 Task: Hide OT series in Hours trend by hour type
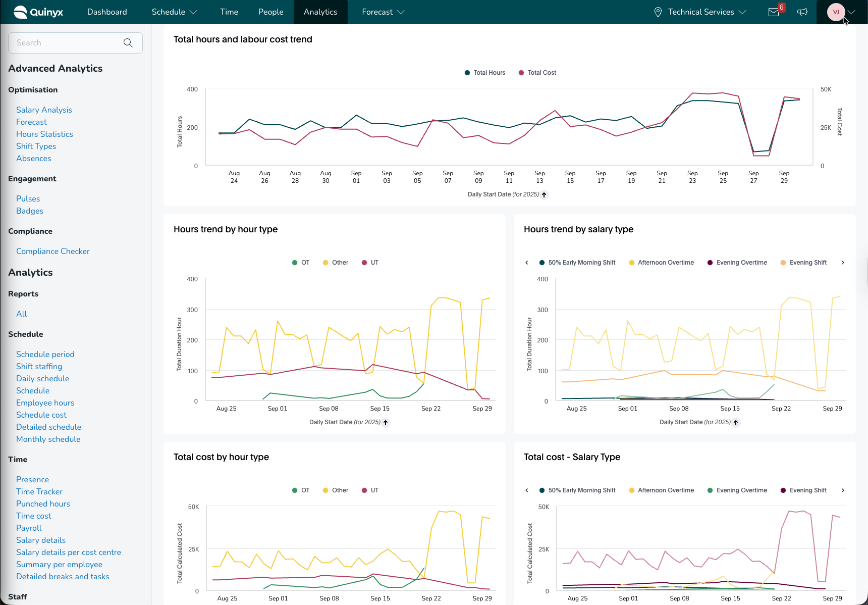point(301,263)
